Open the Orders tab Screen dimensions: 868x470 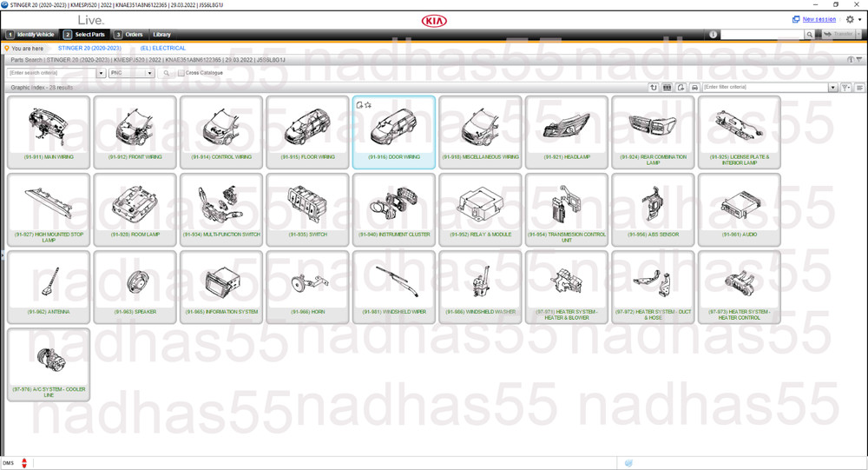[129, 35]
